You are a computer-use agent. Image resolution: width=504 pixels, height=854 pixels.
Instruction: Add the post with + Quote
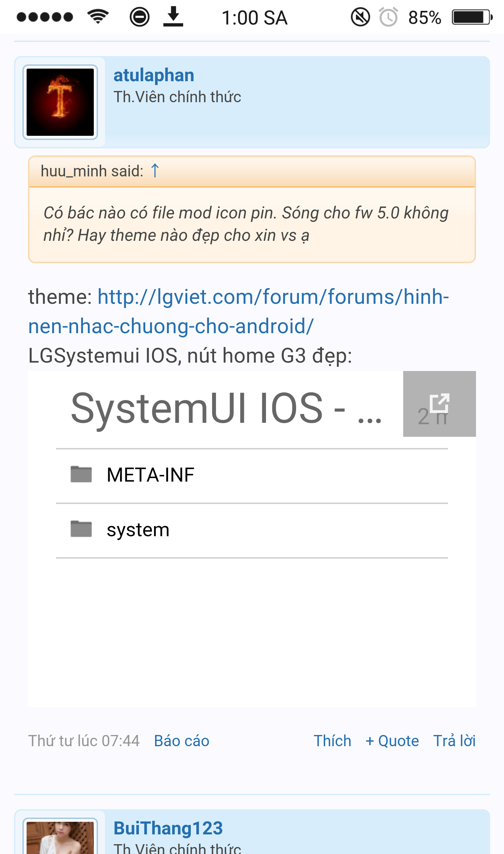pyautogui.click(x=392, y=741)
